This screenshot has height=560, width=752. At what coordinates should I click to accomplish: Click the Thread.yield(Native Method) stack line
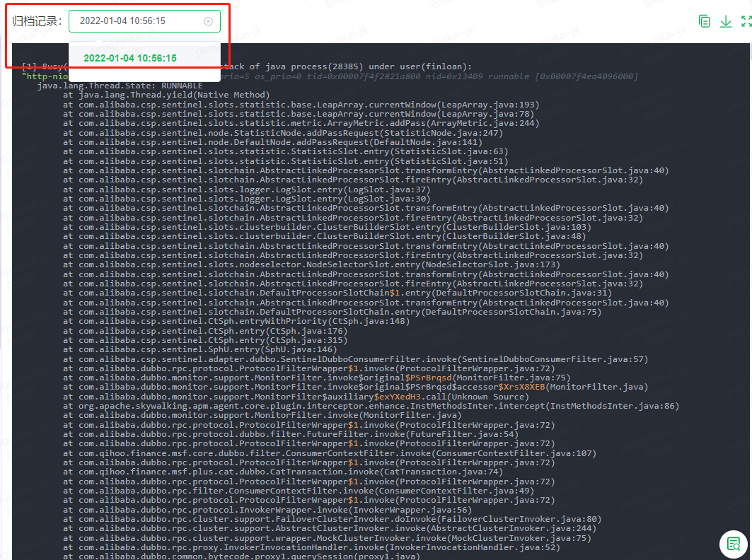(x=166, y=95)
